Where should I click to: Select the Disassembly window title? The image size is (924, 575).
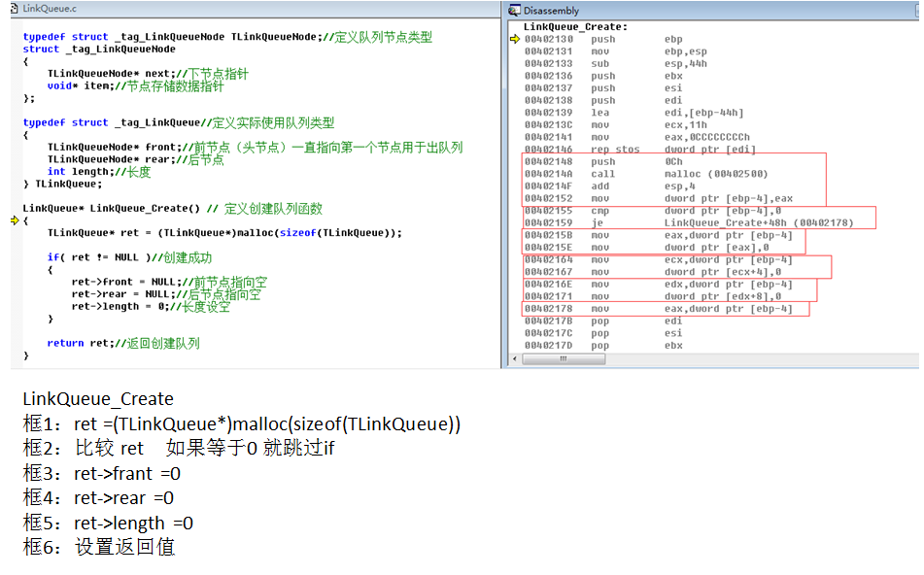[x=551, y=11]
